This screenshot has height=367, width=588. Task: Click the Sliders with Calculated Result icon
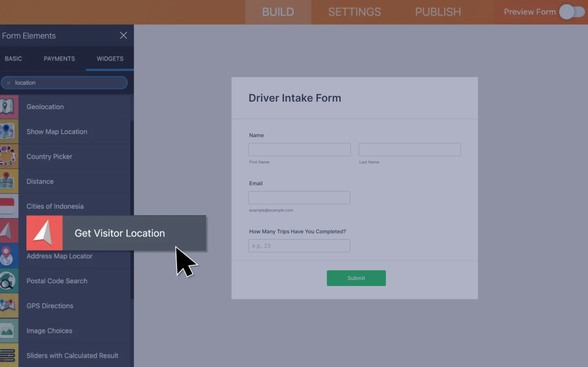(x=8, y=355)
